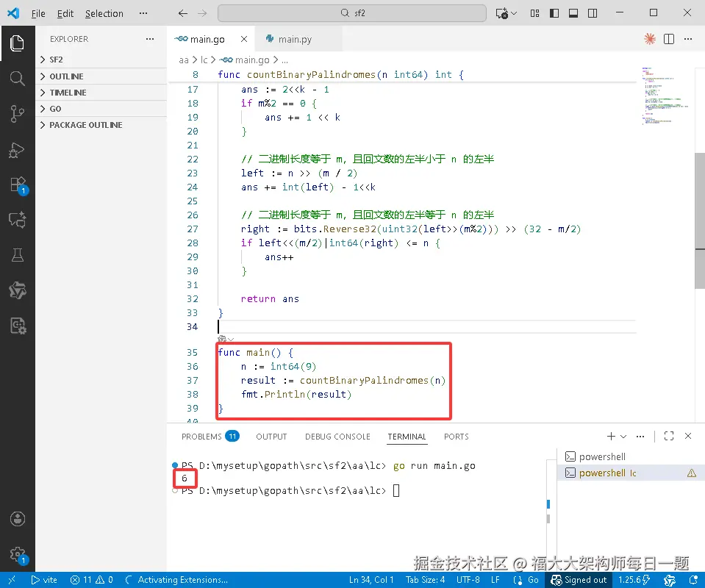Expand the TIMELINE section
Viewport: 705px width, 588px height.
pos(101,93)
